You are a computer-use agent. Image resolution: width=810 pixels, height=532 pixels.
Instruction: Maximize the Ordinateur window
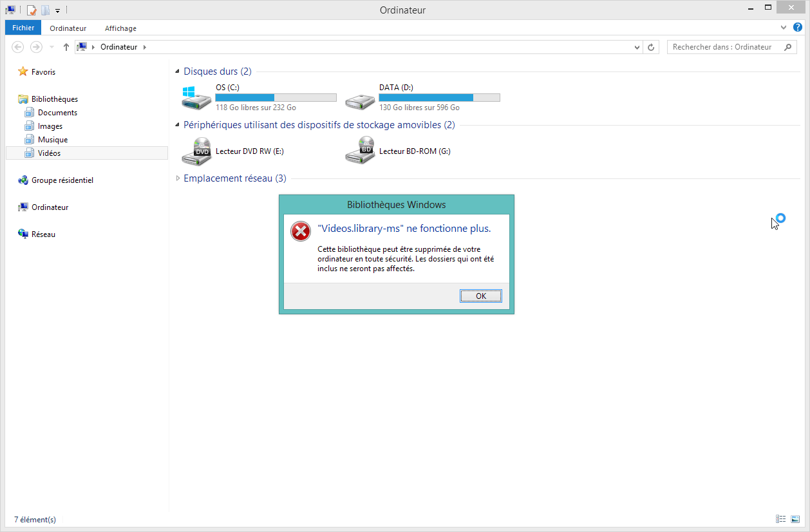(768, 8)
